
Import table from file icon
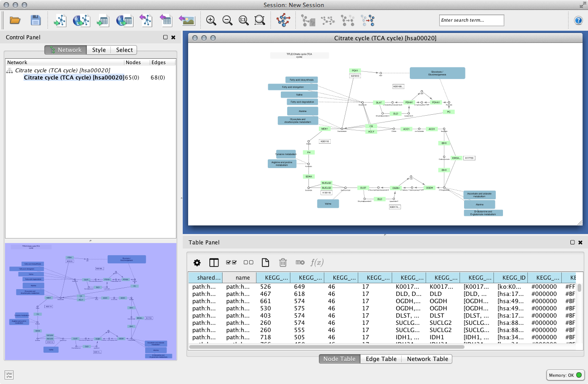pyautogui.click(x=103, y=20)
